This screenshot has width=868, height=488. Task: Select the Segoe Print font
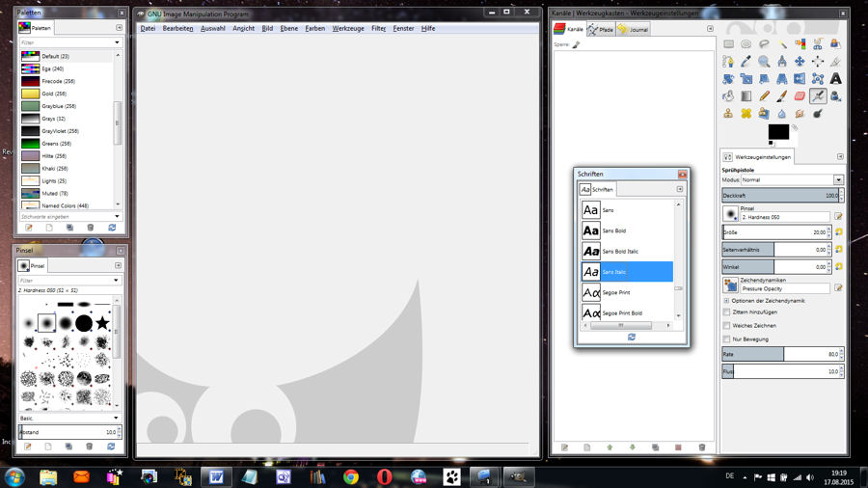[627, 292]
